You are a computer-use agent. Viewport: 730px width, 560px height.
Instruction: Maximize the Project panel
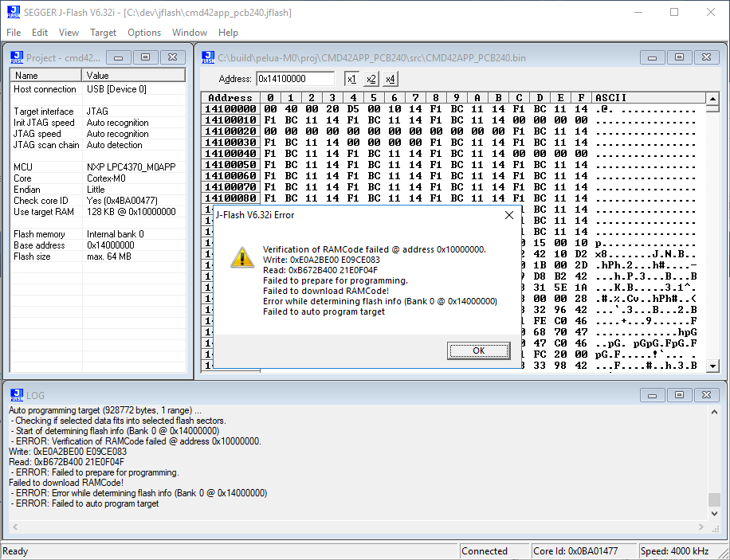[145, 57]
